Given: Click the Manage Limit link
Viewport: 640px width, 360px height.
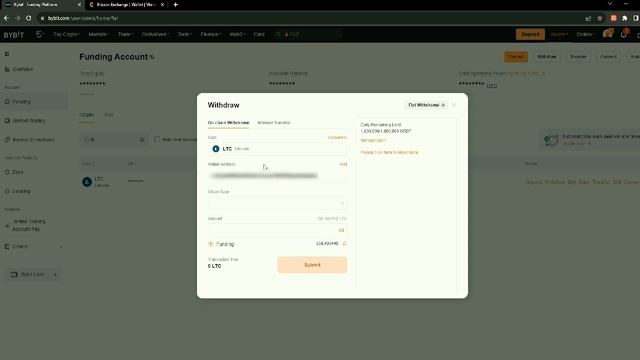Looking at the screenshot, I should tap(373, 140).
